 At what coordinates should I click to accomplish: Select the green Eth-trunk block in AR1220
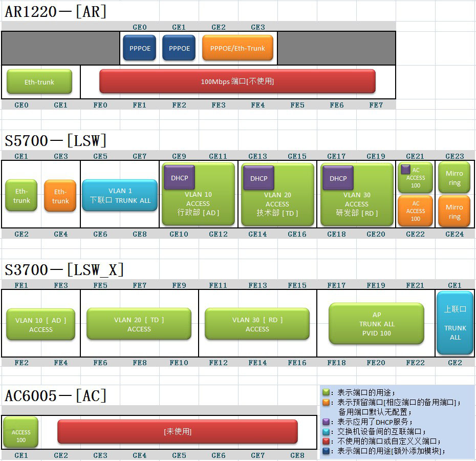[x=39, y=81]
